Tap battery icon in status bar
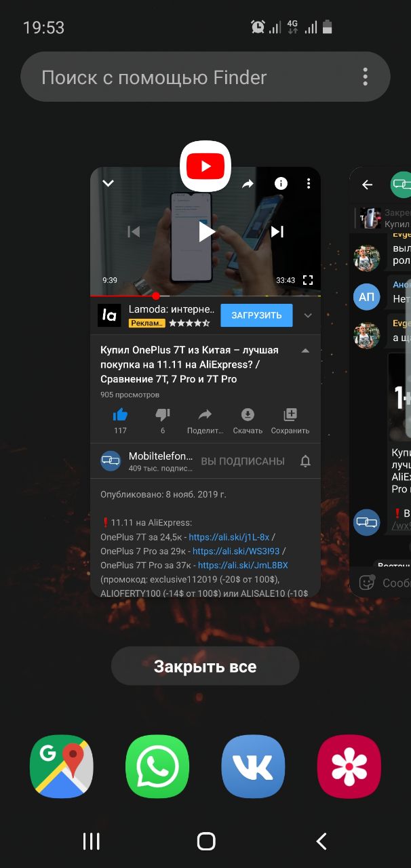The image size is (411, 868). (x=328, y=27)
